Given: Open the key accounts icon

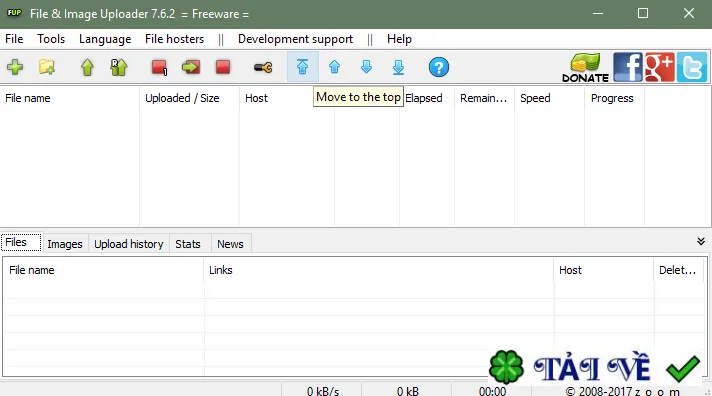Looking at the screenshot, I should pos(263,68).
